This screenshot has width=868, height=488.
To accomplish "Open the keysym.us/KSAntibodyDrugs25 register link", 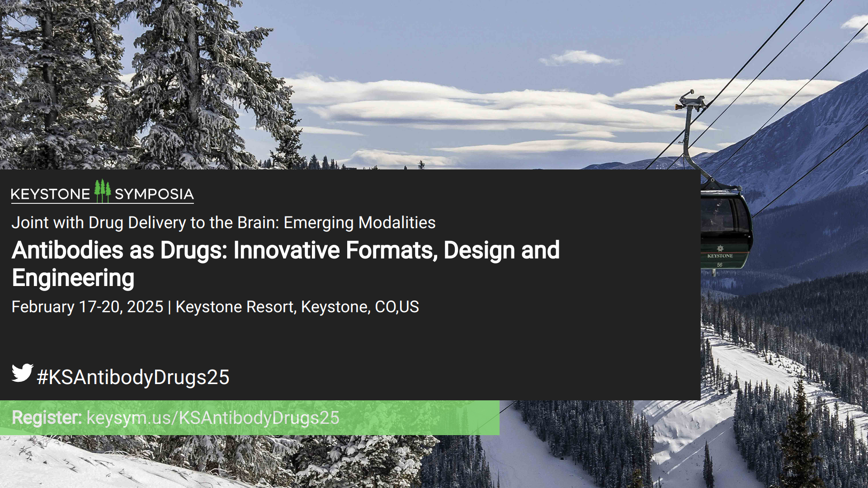I will point(213,418).
